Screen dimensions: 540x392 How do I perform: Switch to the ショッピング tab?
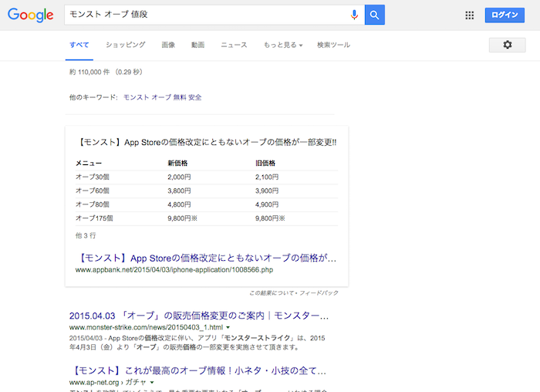pos(125,45)
